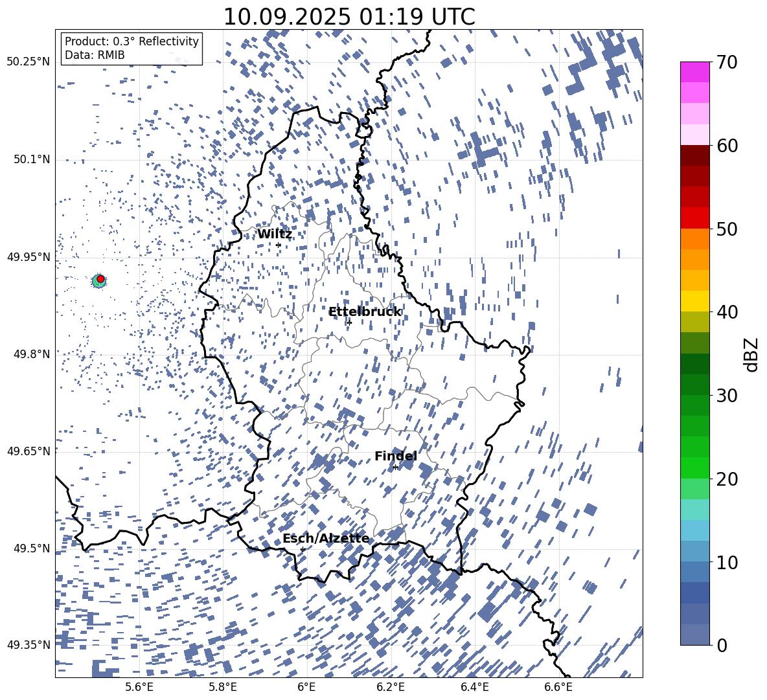The width and height of the screenshot is (767, 700).
Task: Click the 49.5°N latitude label
Action: (32, 548)
